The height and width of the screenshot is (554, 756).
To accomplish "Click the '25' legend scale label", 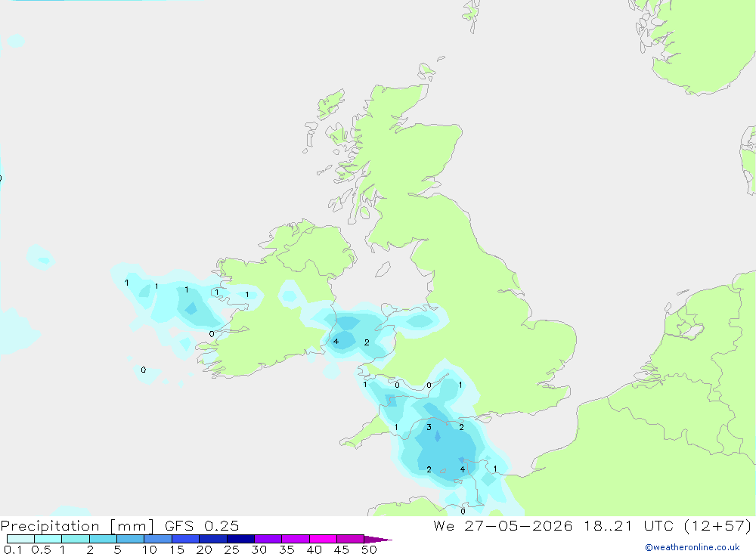I will (231, 549).
